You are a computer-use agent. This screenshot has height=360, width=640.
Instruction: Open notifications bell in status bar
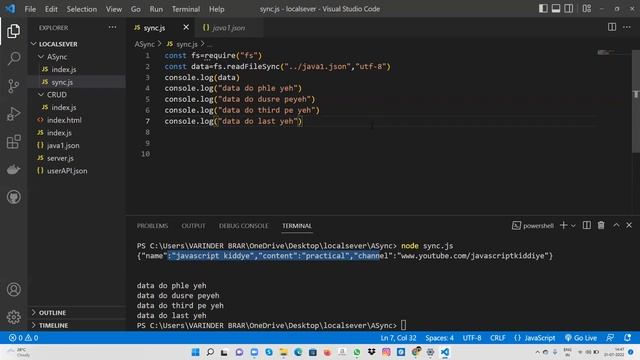627,338
